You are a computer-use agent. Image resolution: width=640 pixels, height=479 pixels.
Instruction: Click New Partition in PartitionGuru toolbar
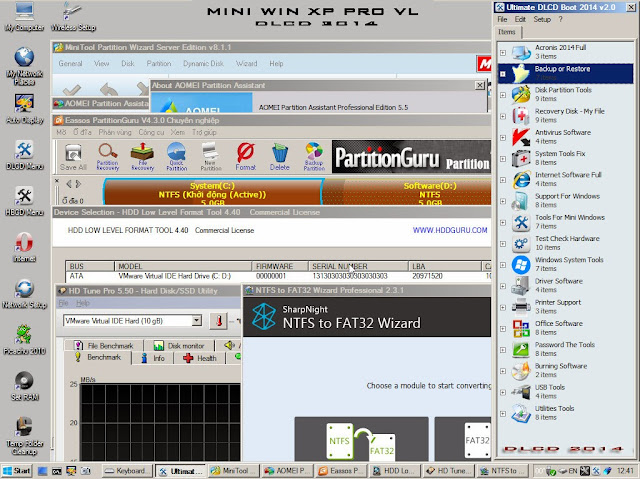pos(211,157)
